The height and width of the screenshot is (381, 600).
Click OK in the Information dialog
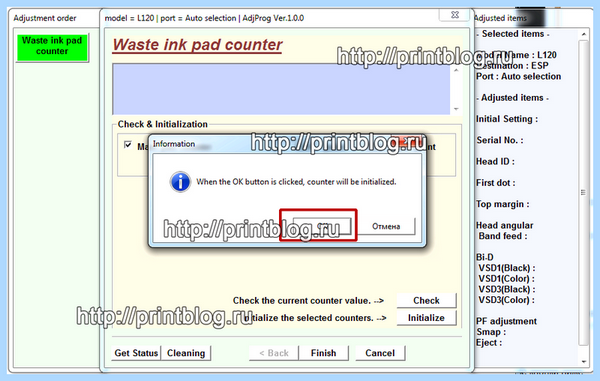pyautogui.click(x=322, y=226)
